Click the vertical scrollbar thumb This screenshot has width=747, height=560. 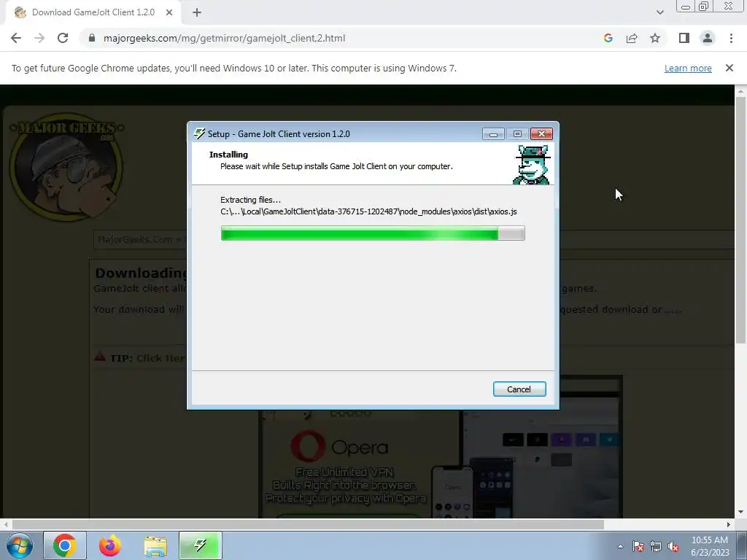740,219
